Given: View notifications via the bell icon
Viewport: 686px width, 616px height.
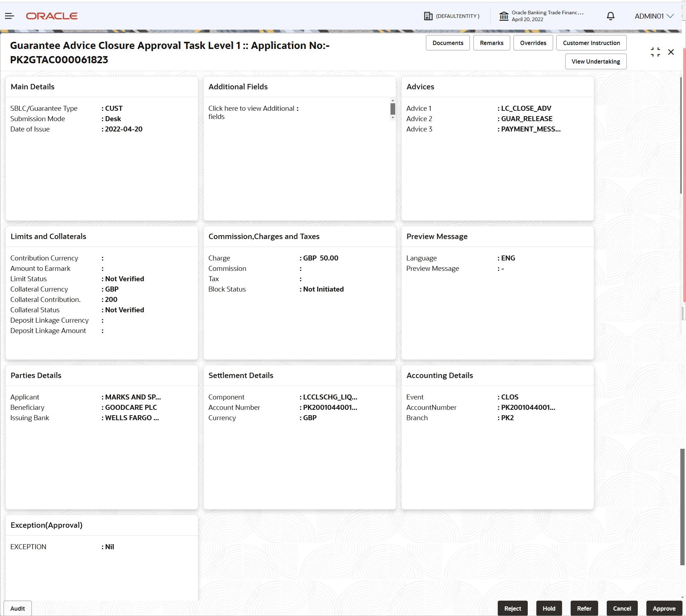Looking at the screenshot, I should click(610, 16).
